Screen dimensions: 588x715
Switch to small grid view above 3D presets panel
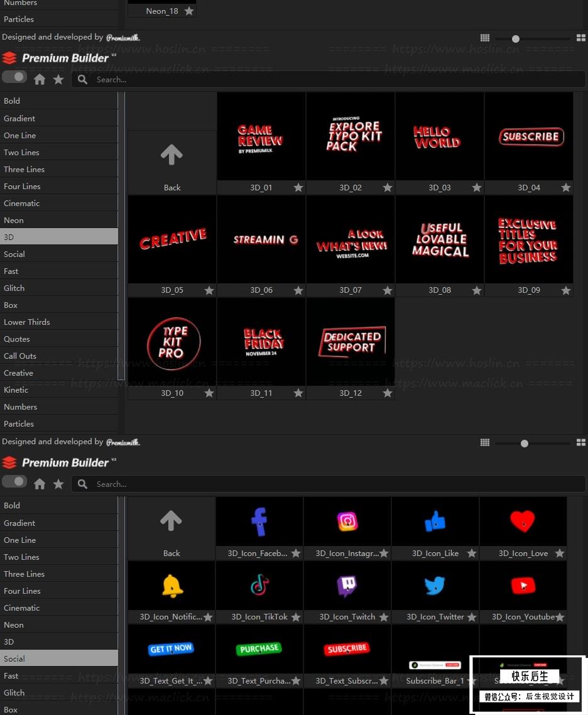[485, 38]
